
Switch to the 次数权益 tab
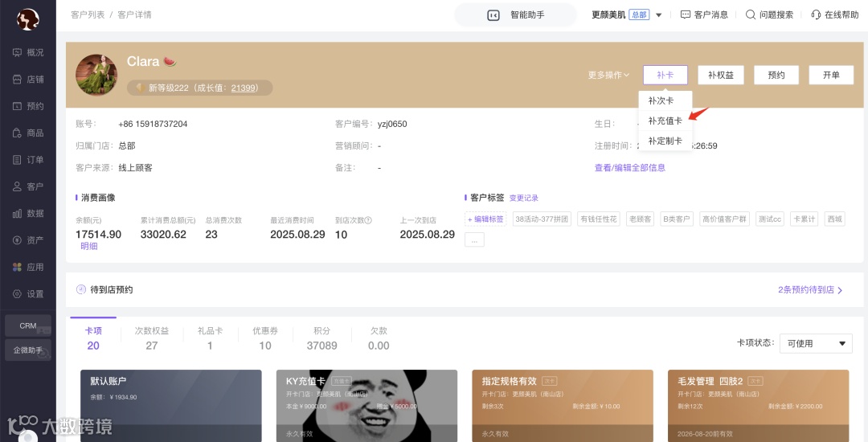coord(152,338)
